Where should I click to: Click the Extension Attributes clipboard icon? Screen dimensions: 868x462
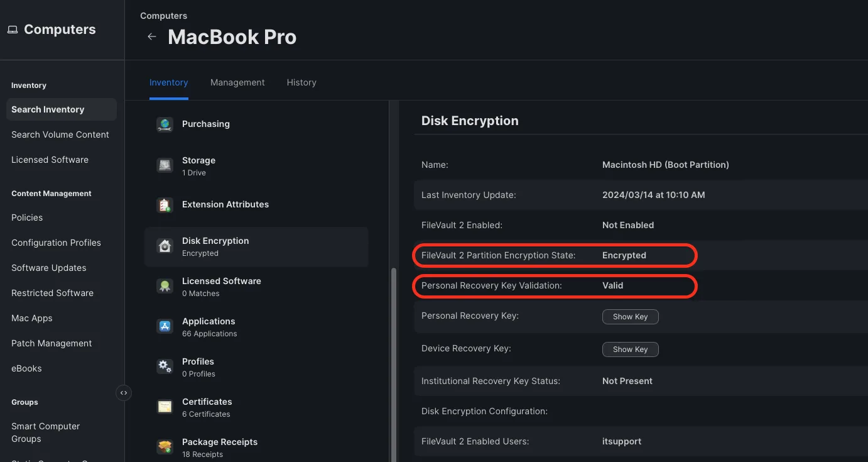[x=165, y=205]
